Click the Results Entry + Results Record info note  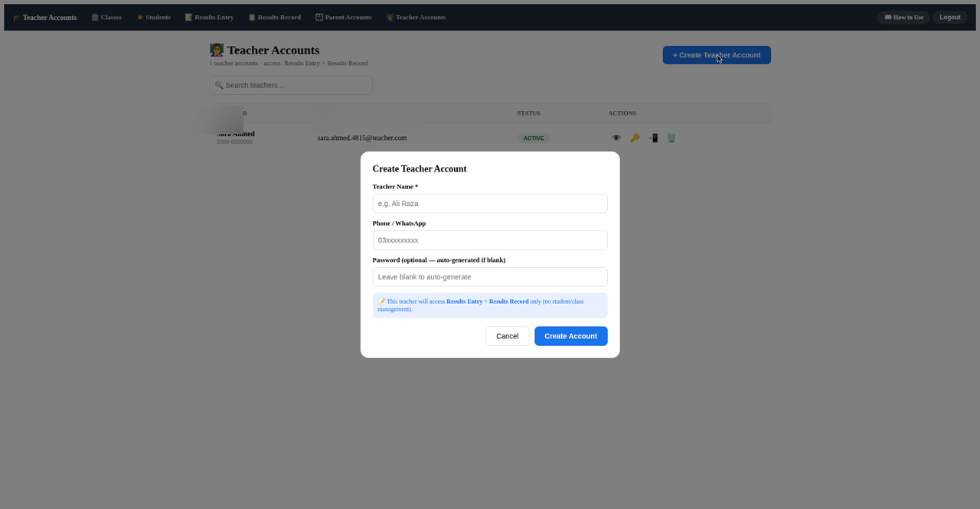(x=490, y=305)
